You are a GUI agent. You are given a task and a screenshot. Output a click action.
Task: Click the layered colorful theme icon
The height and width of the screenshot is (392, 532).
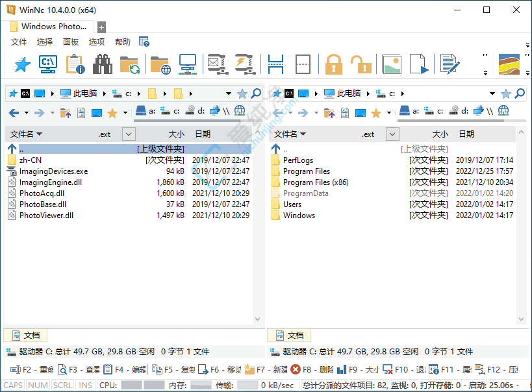509,64
